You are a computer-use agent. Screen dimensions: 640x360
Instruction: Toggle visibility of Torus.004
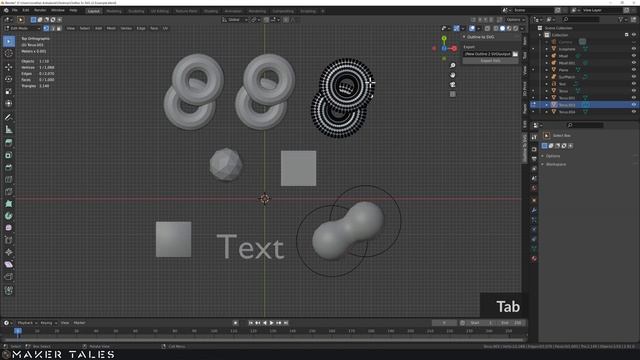[x=634, y=112]
